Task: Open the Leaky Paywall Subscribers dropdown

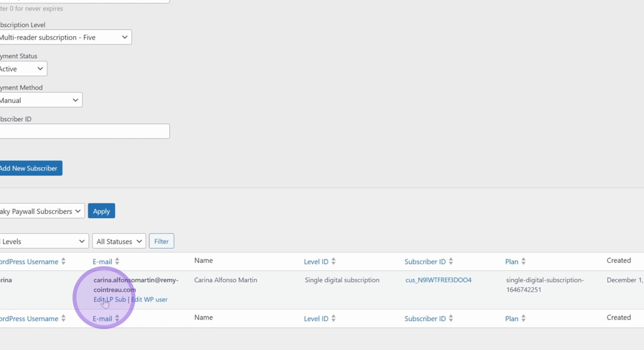Action: [42, 211]
